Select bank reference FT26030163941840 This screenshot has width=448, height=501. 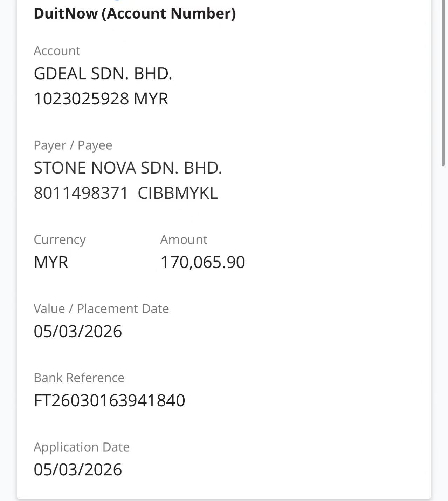[109, 400]
